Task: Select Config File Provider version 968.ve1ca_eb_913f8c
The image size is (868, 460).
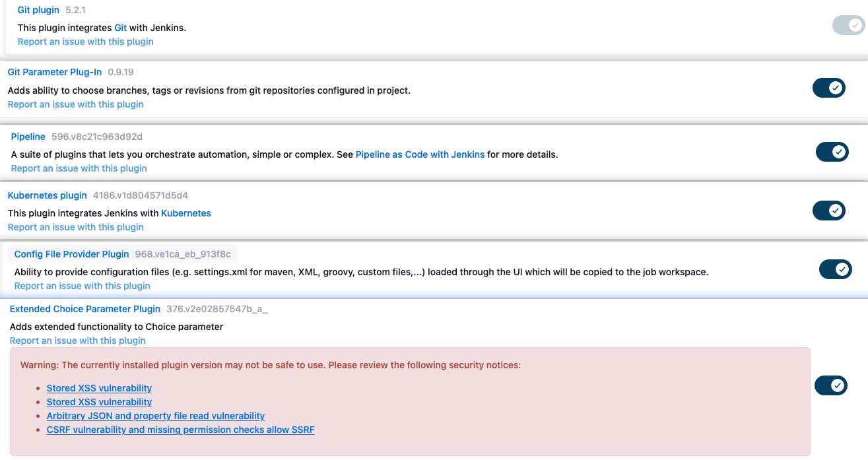Action: coord(183,254)
